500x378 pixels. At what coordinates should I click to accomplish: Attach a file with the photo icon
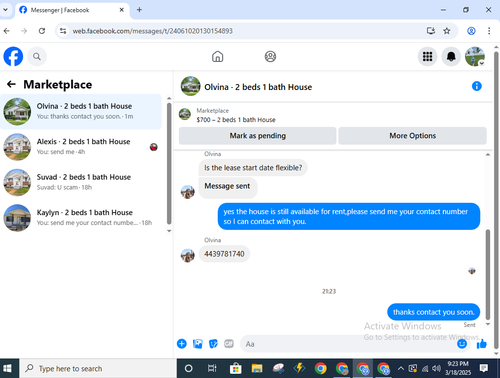(x=198, y=344)
